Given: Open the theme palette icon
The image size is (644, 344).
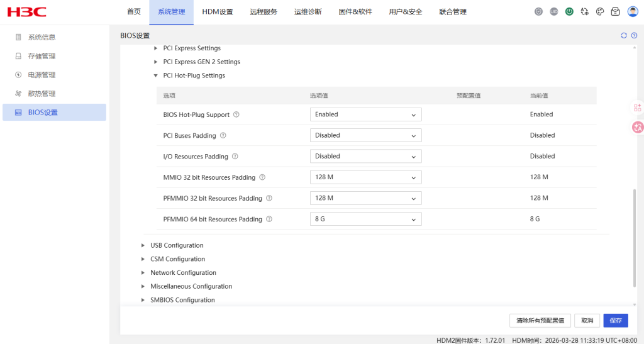Looking at the screenshot, I should click(x=600, y=11).
